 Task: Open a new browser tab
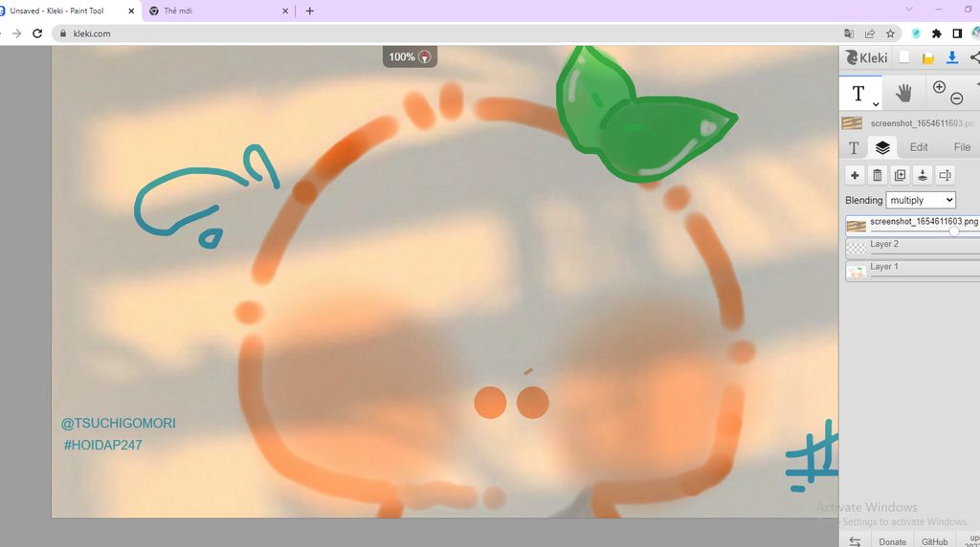(309, 11)
